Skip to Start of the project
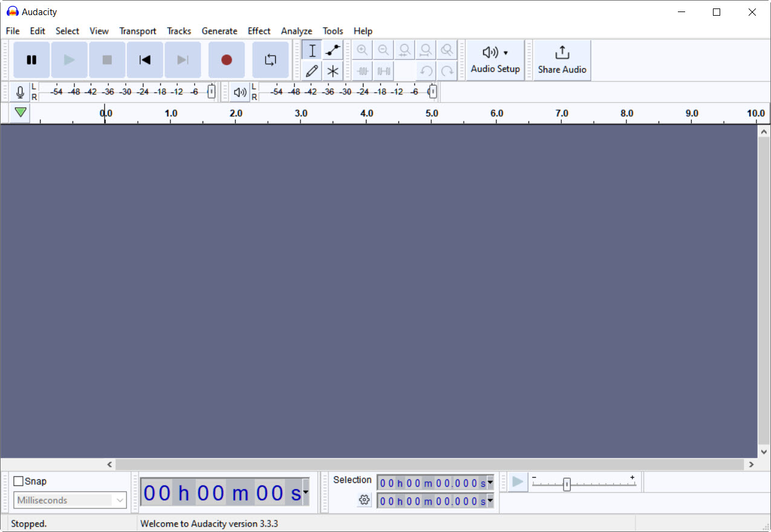 [145, 60]
